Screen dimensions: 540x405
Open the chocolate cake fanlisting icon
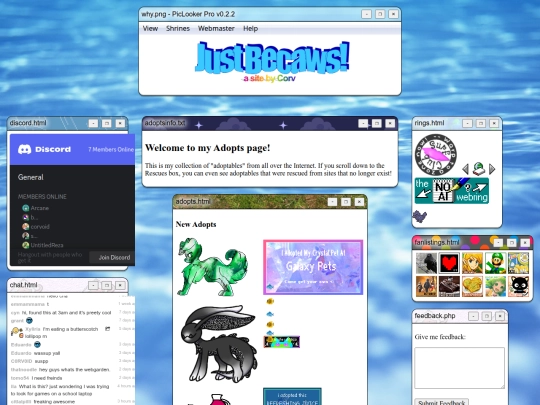449,286
